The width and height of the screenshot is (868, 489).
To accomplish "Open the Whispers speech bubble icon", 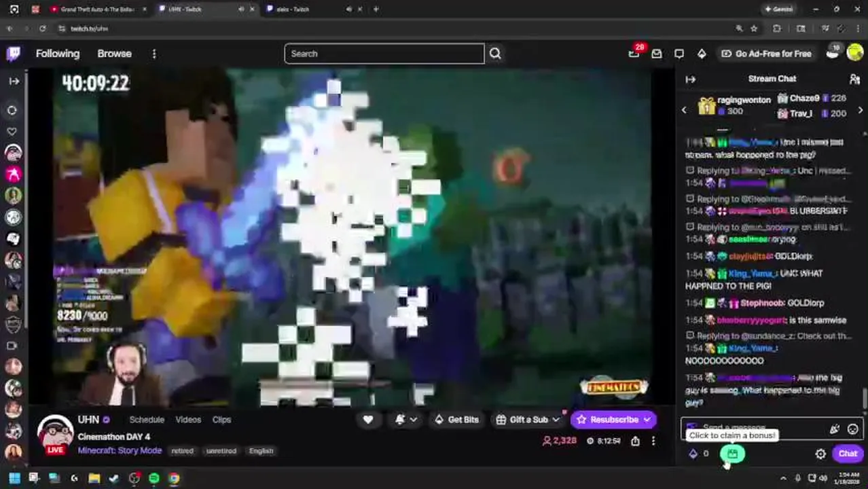I will point(679,54).
